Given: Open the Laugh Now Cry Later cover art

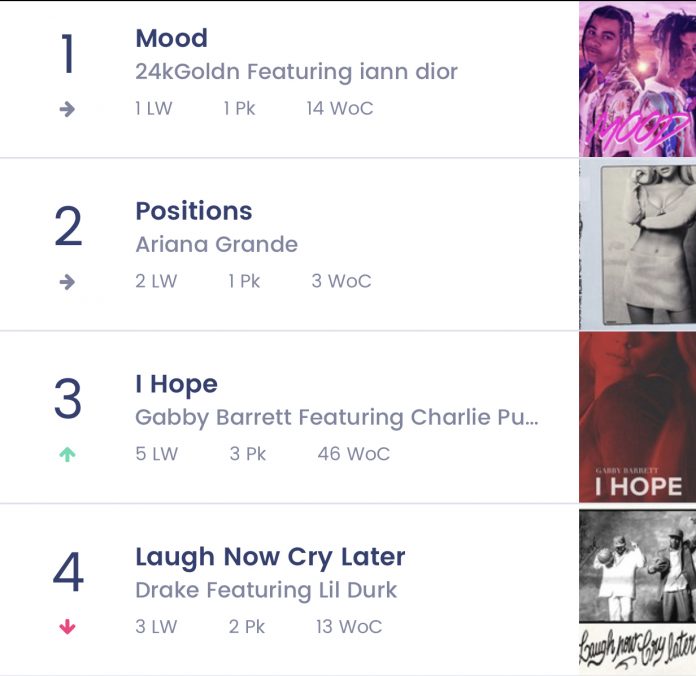Looking at the screenshot, I should [x=637, y=590].
